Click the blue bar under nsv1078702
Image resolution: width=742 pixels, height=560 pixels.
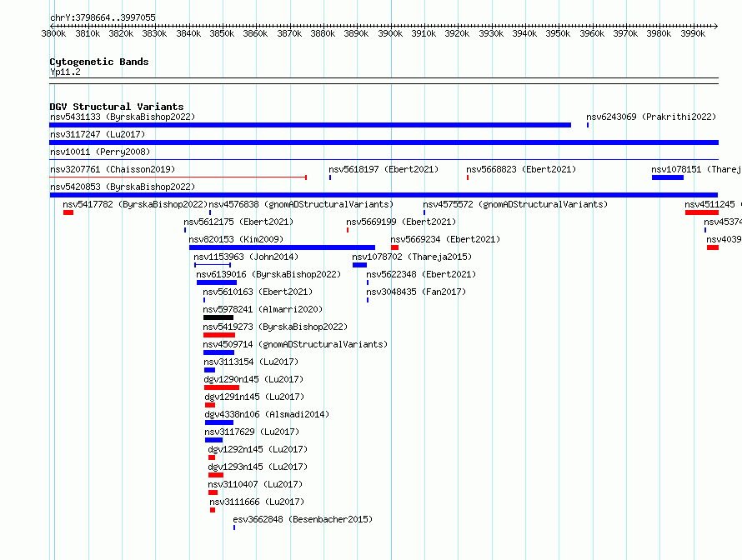pyautogui.click(x=359, y=265)
